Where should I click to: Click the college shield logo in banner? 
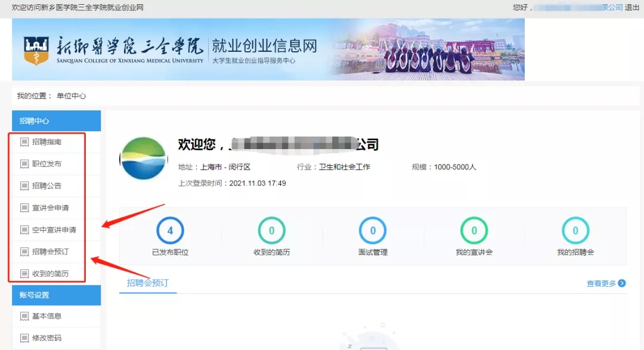(36, 50)
